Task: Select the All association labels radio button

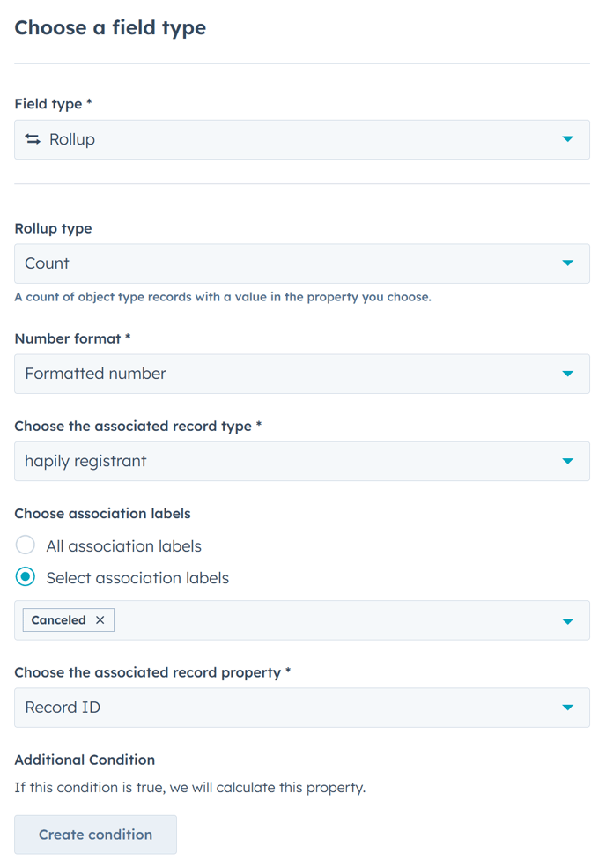Action: pyautogui.click(x=26, y=545)
